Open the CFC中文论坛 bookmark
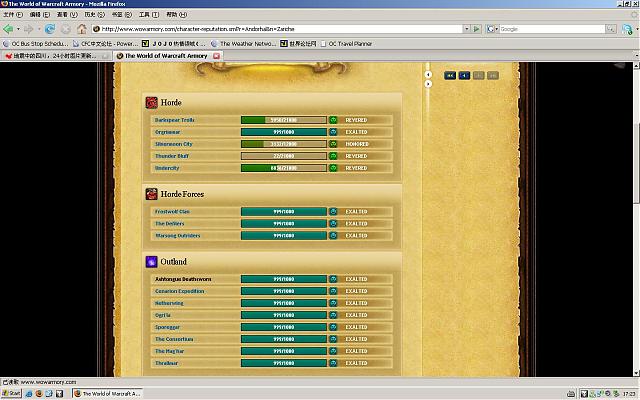Image resolution: width=640 pixels, height=400 pixels. (105, 44)
